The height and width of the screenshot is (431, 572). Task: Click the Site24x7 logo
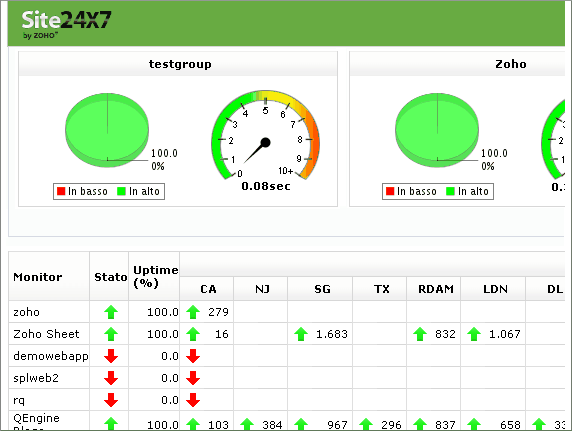[66, 24]
